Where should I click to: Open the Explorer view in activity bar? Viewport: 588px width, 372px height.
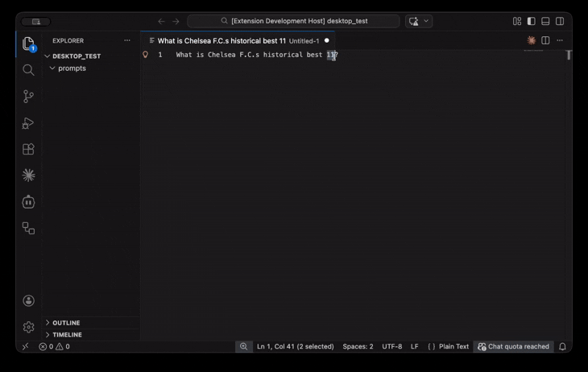click(28, 43)
